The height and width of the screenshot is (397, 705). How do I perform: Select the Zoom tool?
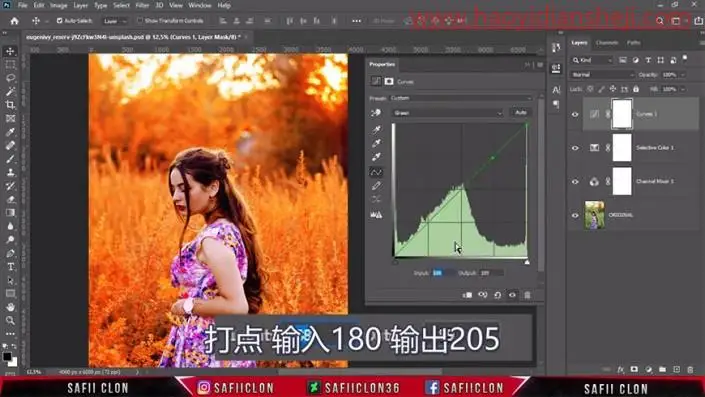click(x=10, y=321)
